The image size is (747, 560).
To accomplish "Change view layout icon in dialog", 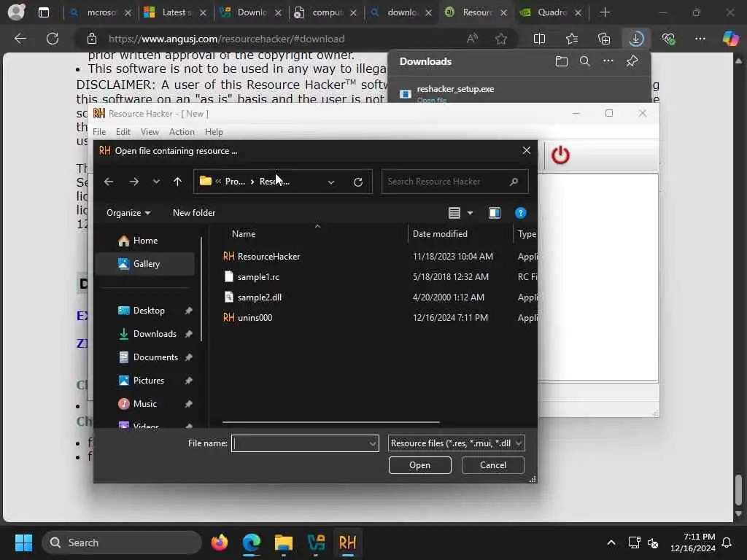I will (x=454, y=213).
